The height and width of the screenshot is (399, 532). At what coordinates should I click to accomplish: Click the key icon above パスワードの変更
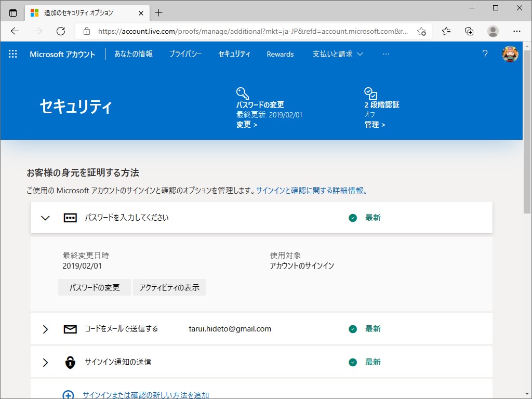pyautogui.click(x=242, y=93)
